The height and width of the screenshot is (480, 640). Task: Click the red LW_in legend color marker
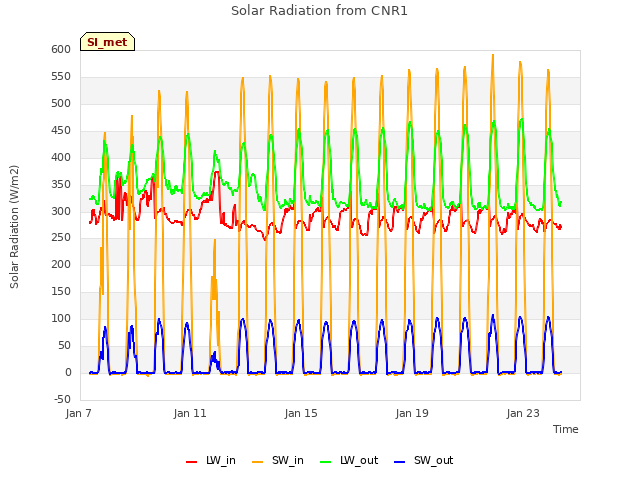pyautogui.click(x=191, y=462)
